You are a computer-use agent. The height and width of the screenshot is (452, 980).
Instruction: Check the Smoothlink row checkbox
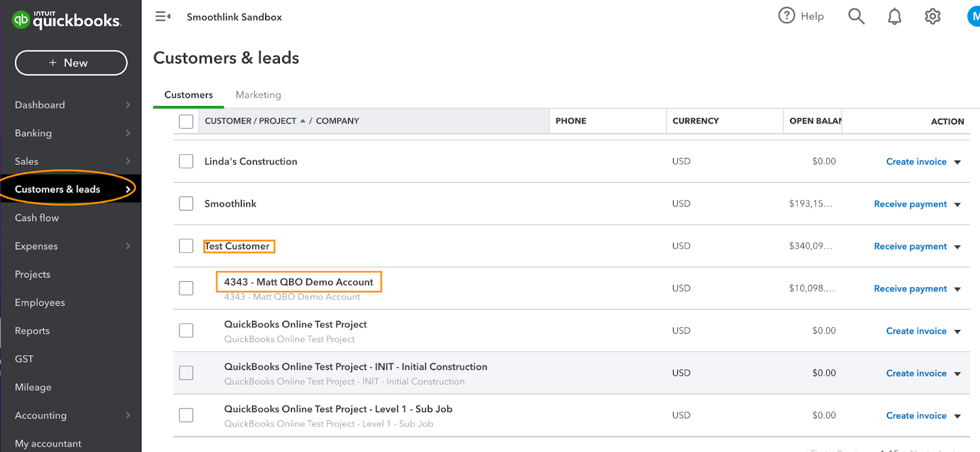click(186, 203)
